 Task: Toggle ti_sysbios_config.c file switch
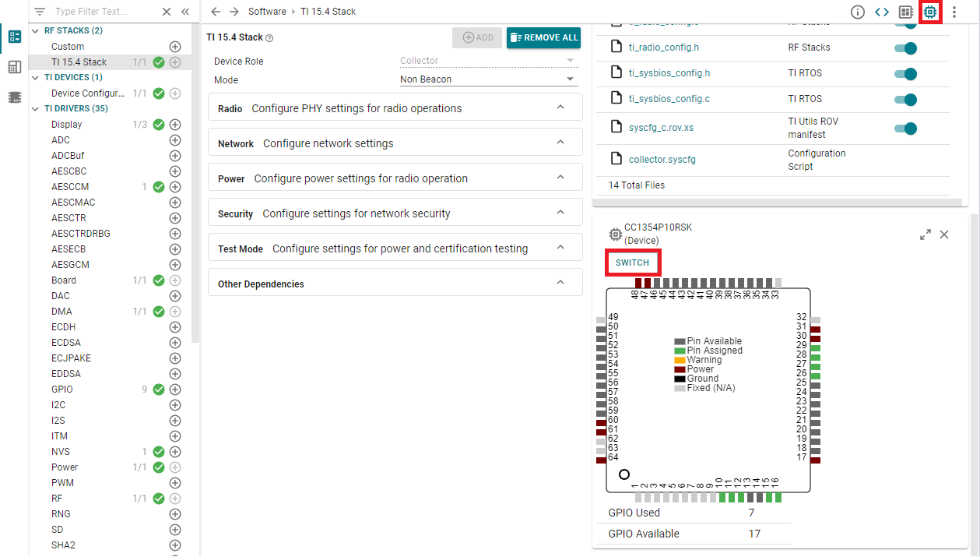tap(905, 99)
